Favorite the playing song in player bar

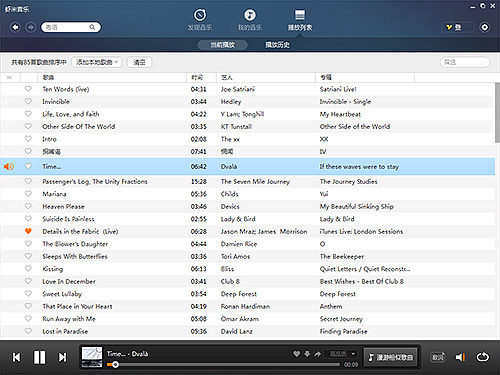[296, 354]
